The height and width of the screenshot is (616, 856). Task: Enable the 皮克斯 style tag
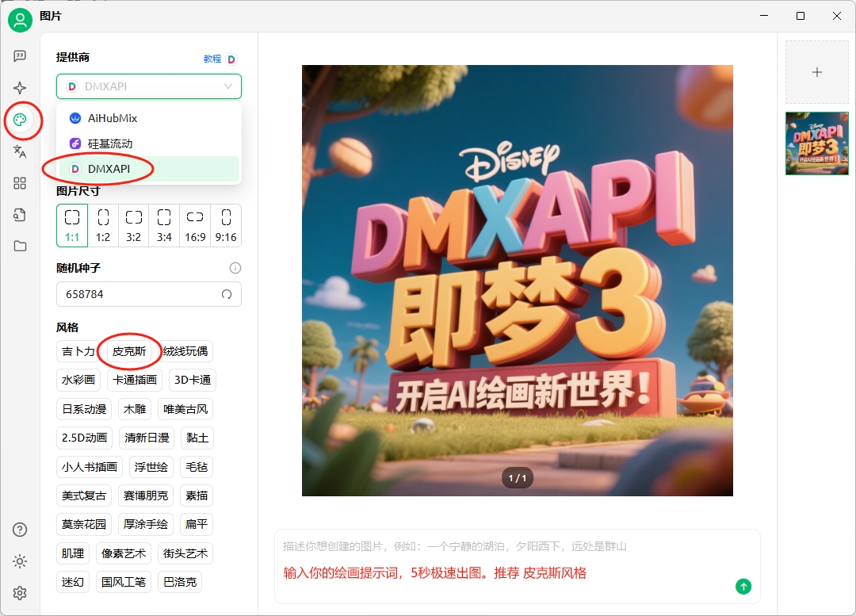point(128,351)
